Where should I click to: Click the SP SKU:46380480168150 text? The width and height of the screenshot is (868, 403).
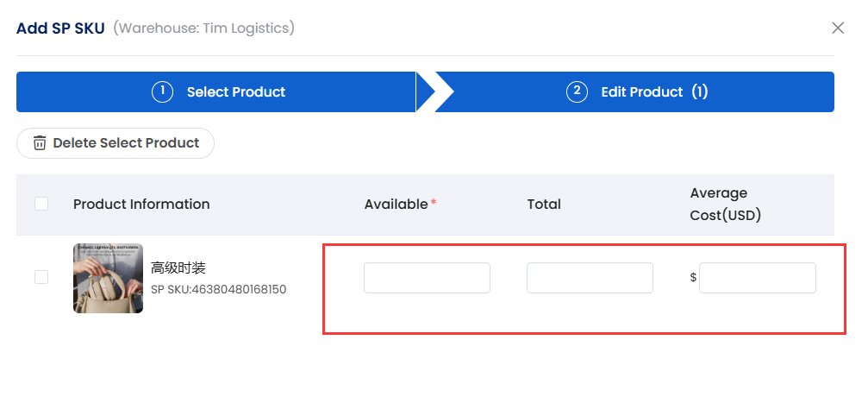(219, 289)
